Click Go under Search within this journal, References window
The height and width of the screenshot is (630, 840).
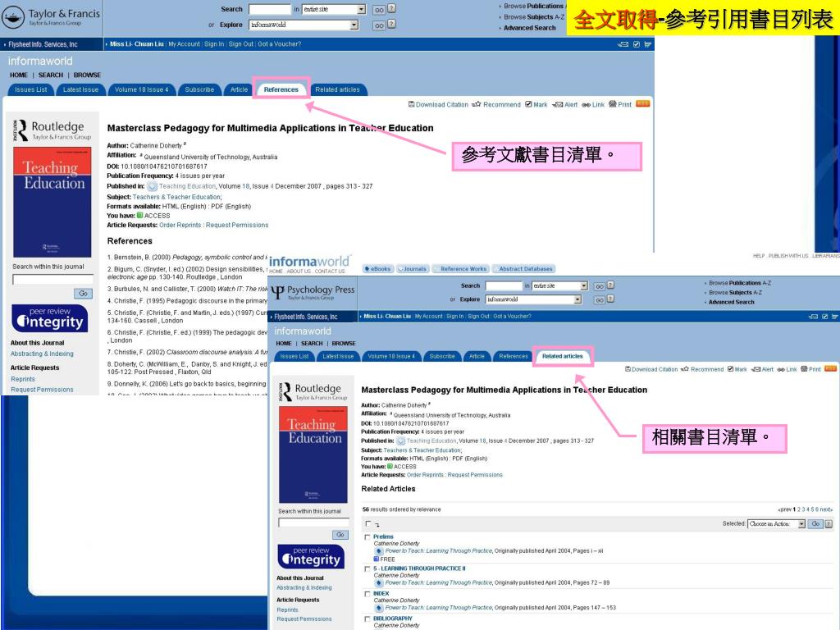84,294
